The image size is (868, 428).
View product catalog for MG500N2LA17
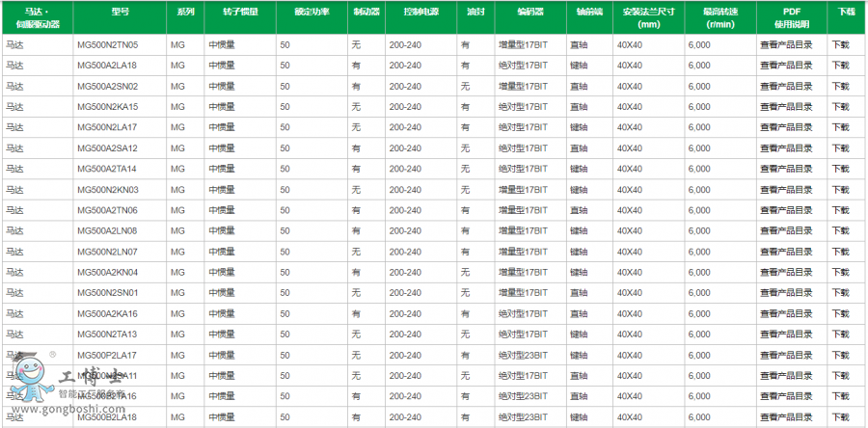(x=786, y=127)
